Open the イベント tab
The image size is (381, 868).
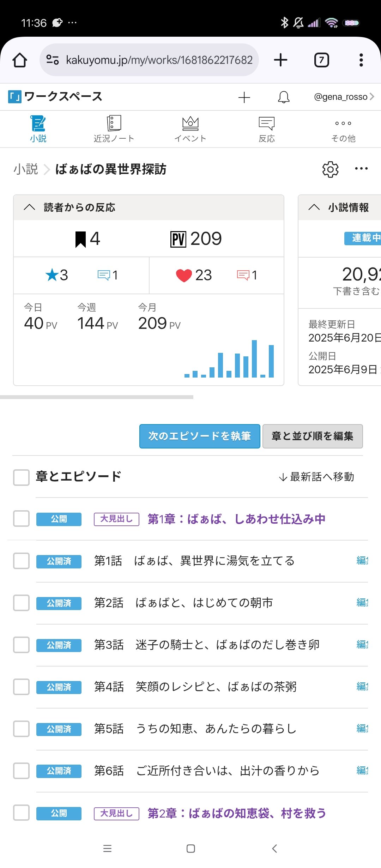(x=190, y=129)
